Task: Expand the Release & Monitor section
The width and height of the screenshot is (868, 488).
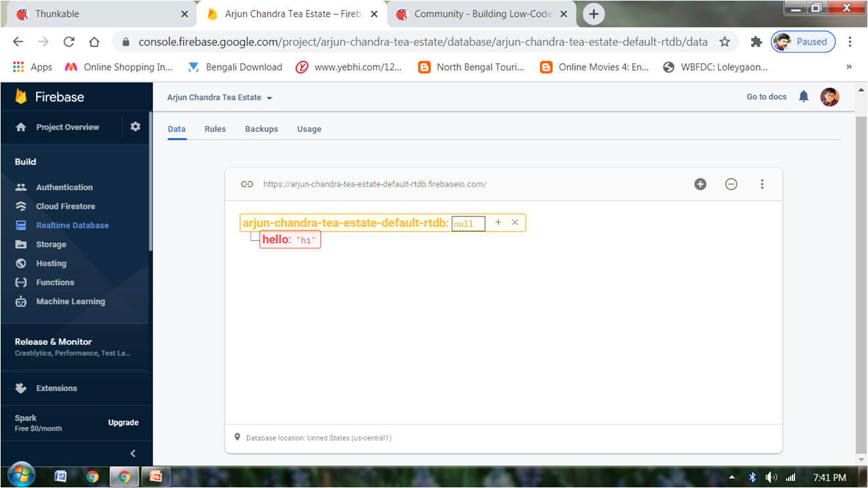Action: pyautogui.click(x=76, y=346)
